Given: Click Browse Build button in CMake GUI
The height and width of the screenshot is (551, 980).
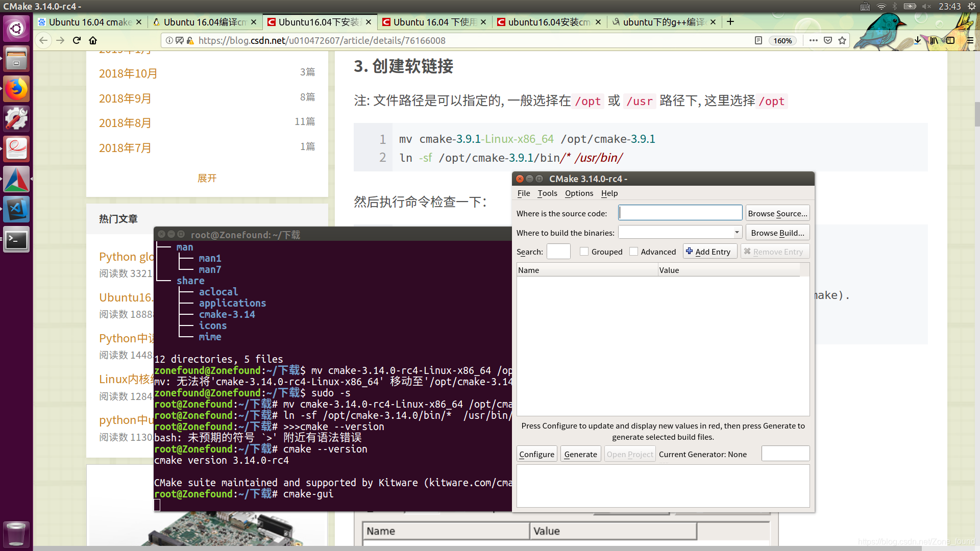Looking at the screenshot, I should pos(777,232).
